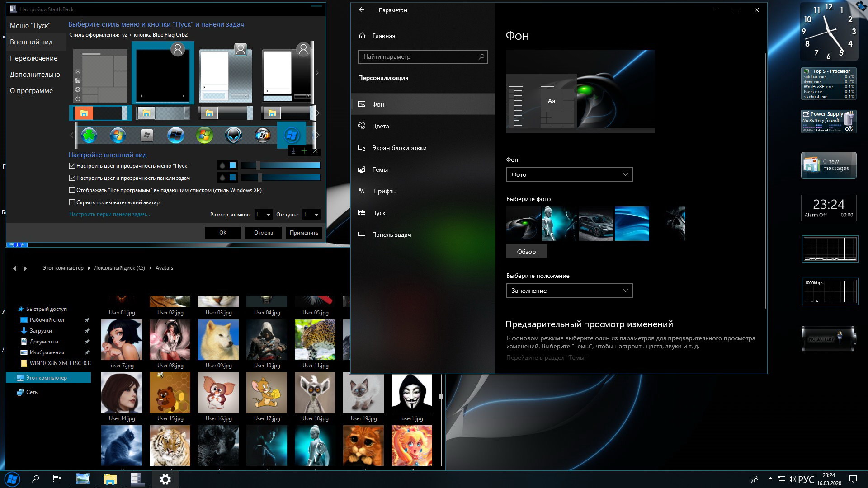Open the Заполнение fit position dropdown

coord(569,291)
